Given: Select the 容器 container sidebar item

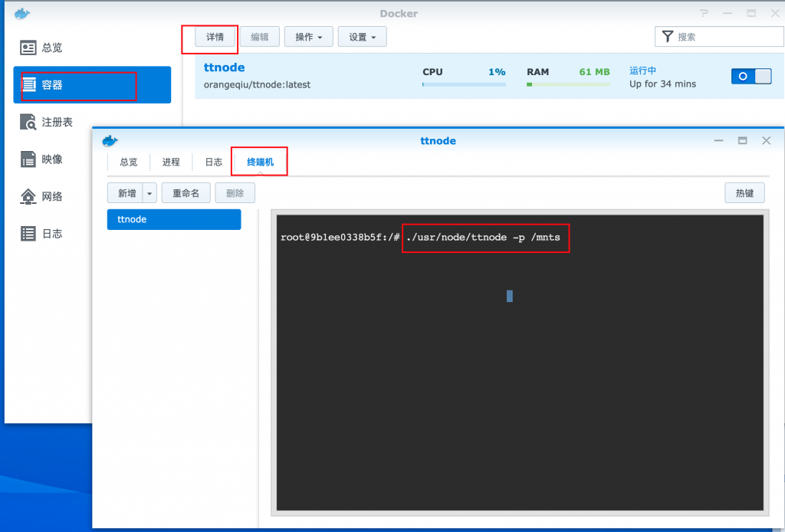Looking at the screenshot, I should click(28, 85).
